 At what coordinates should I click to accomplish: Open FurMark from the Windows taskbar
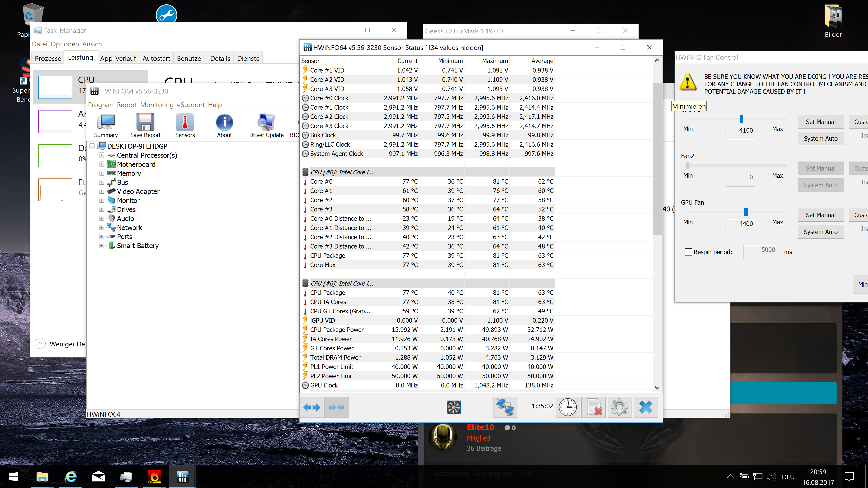(154, 476)
